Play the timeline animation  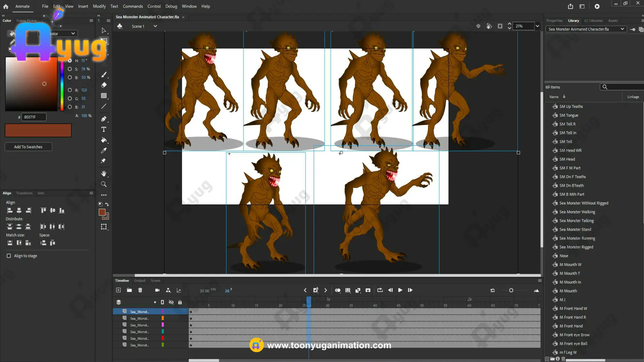point(400,290)
